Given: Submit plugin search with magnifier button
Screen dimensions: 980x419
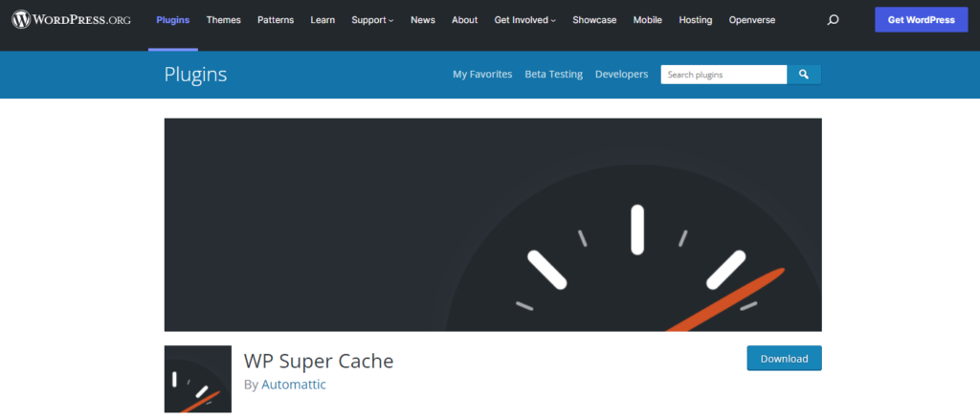Looking at the screenshot, I should [804, 75].
